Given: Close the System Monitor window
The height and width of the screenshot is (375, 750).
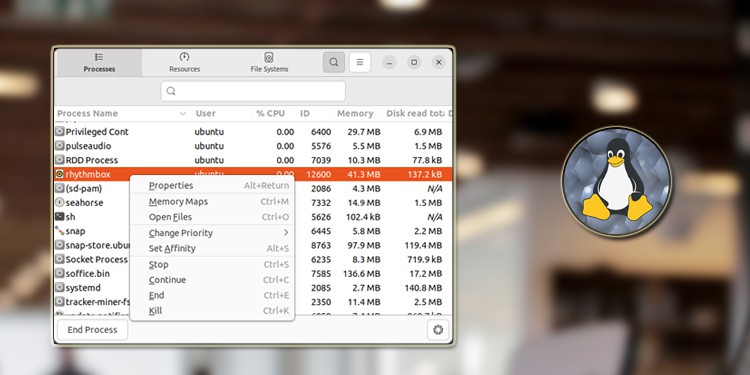Looking at the screenshot, I should pyautogui.click(x=439, y=62).
